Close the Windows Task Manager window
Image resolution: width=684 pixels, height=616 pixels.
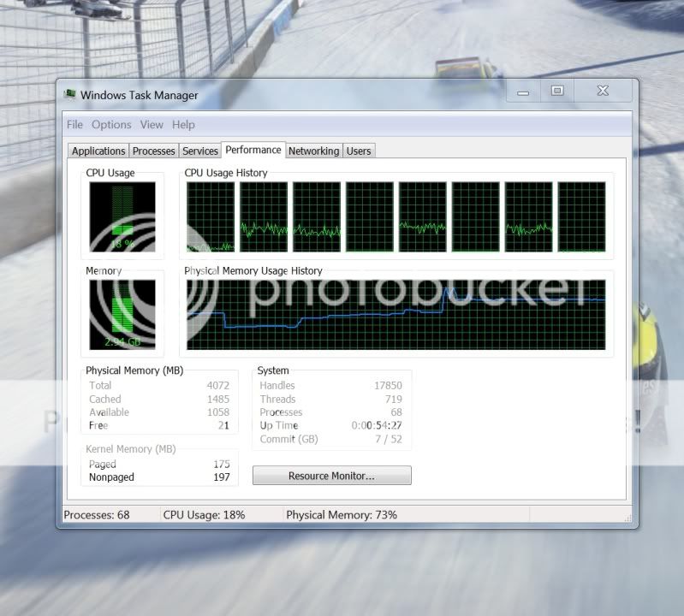[603, 91]
